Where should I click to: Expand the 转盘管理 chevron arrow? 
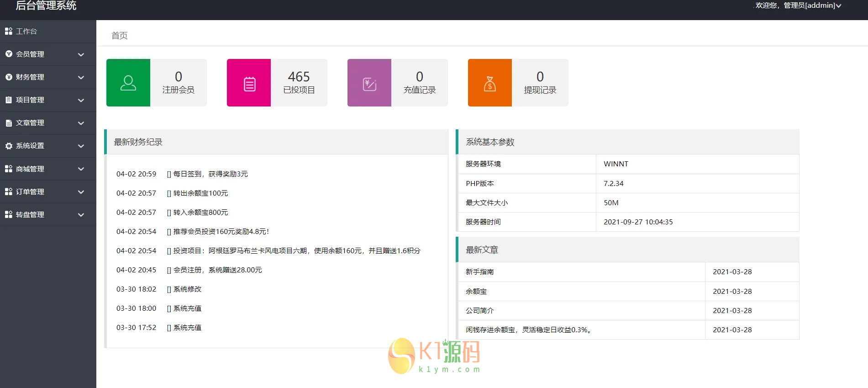[81, 215]
